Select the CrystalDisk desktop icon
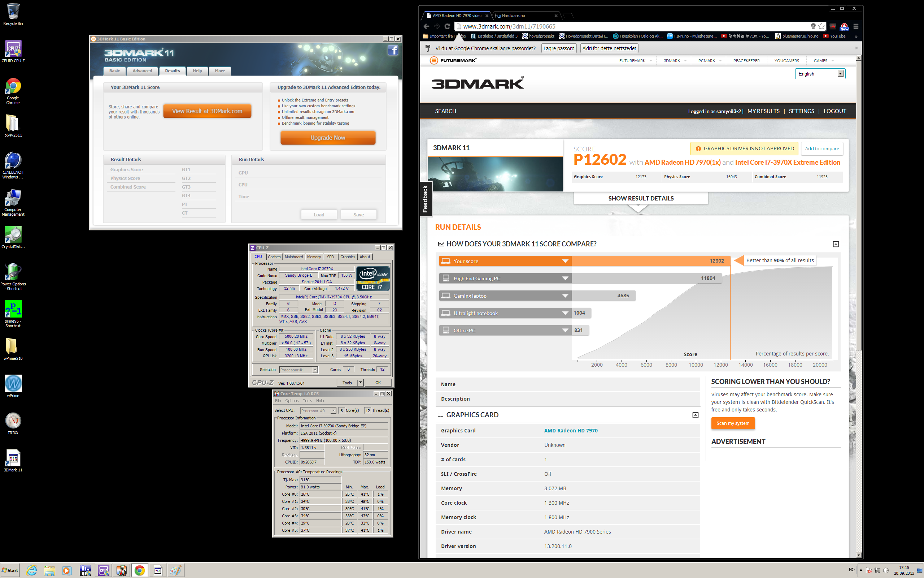 13,237
